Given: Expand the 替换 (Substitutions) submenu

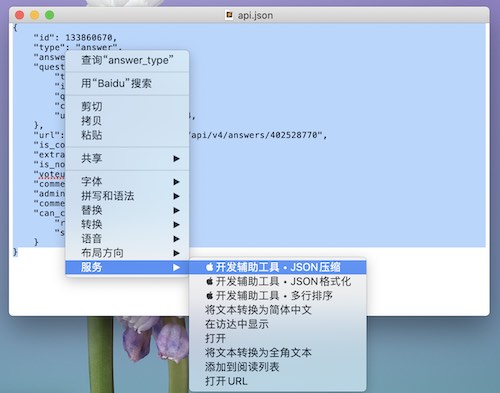Looking at the screenshot, I should click(x=127, y=210).
